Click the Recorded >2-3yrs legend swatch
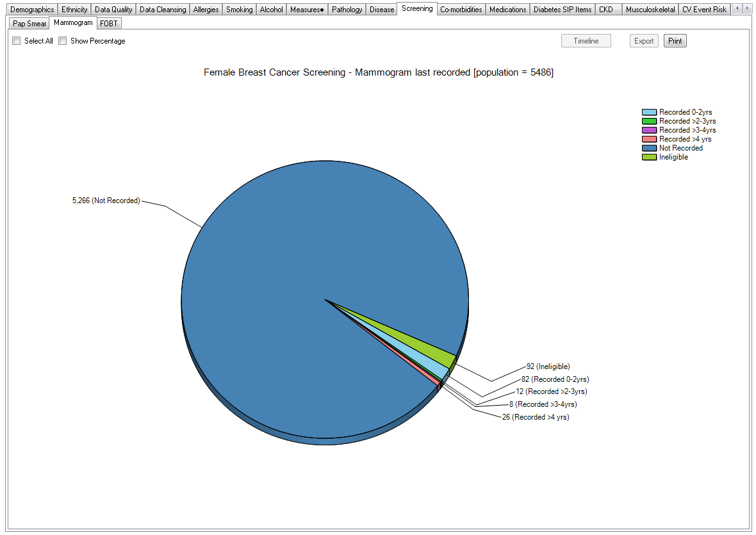 coord(649,122)
